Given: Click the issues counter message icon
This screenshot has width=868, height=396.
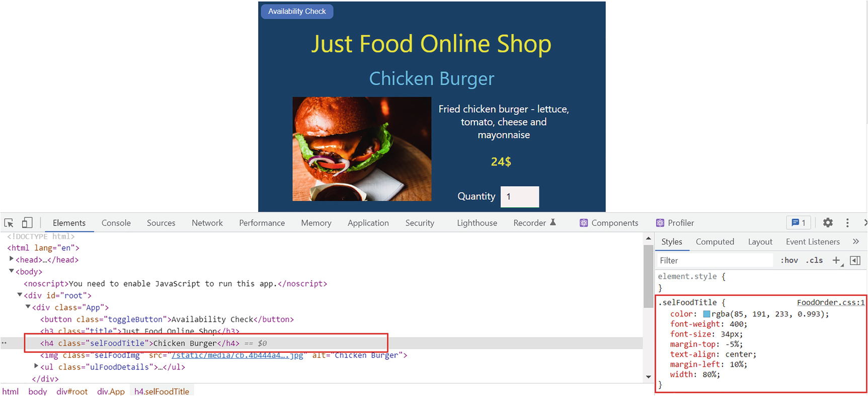Looking at the screenshot, I should tap(799, 223).
